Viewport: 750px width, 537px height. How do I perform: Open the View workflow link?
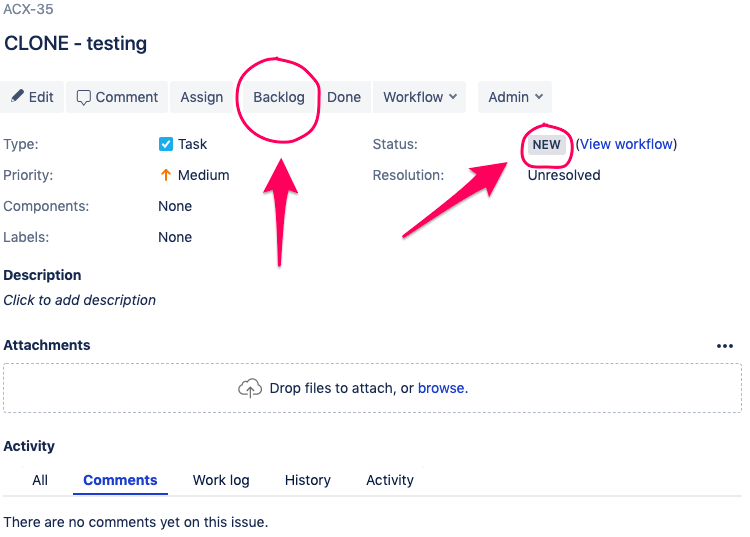[x=626, y=144]
